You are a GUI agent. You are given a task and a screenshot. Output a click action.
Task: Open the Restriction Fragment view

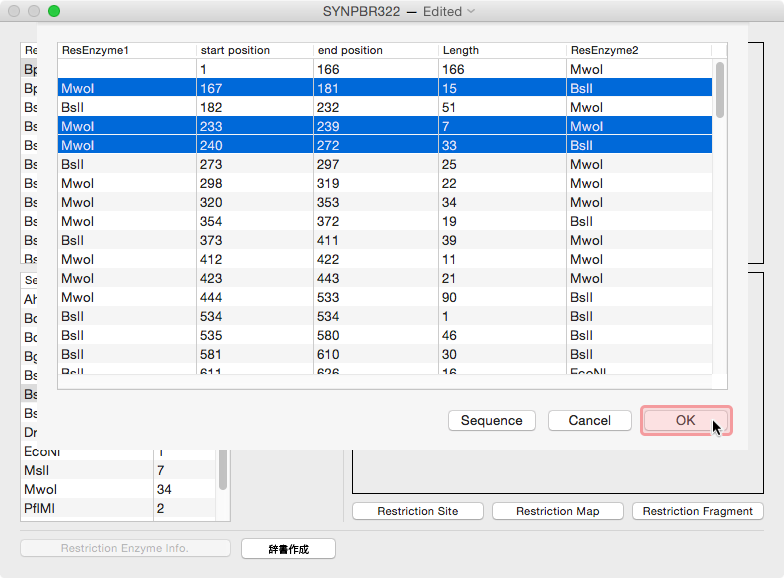pyautogui.click(x=697, y=511)
